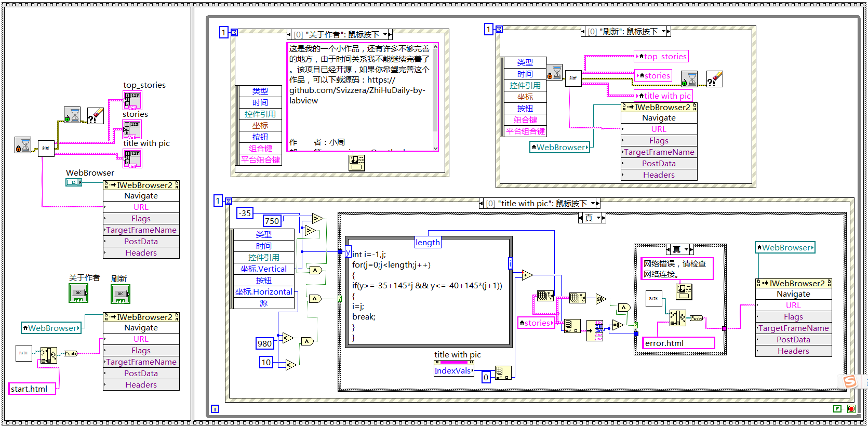Go to previous case from title with pic

point(482,203)
